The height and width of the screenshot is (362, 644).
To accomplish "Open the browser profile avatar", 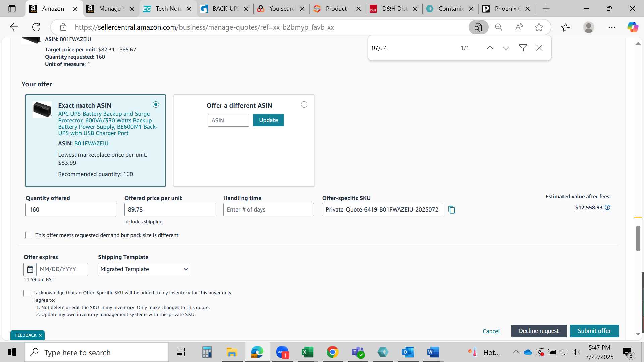I will pyautogui.click(x=589, y=27).
